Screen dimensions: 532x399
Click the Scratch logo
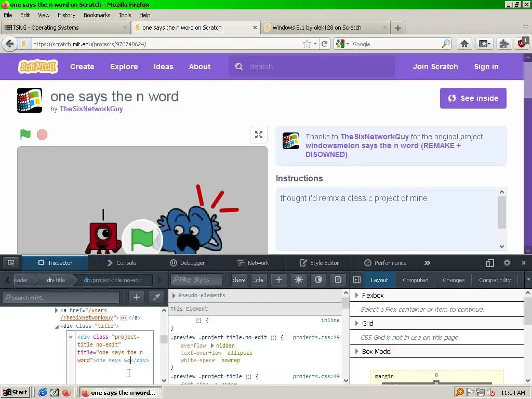pyautogui.click(x=38, y=66)
